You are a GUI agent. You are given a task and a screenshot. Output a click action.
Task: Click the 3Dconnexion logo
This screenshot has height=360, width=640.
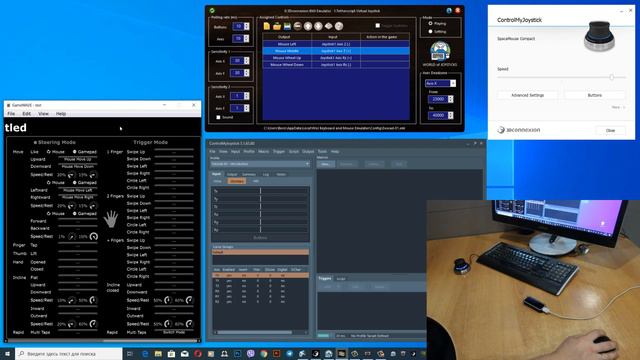click(518, 130)
